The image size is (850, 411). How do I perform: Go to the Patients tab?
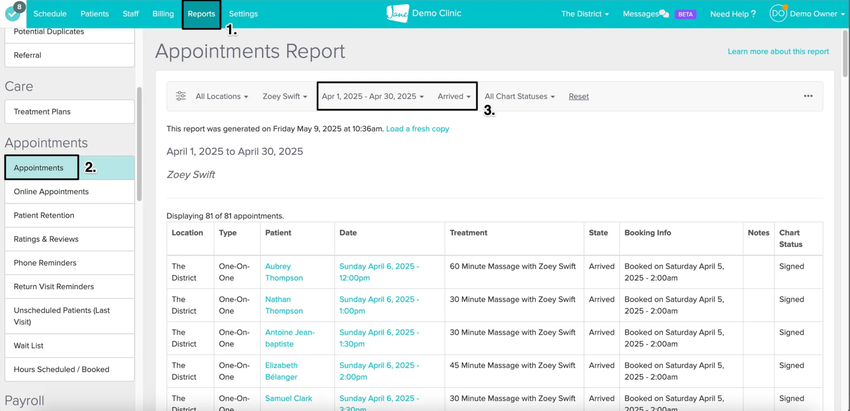coord(94,14)
